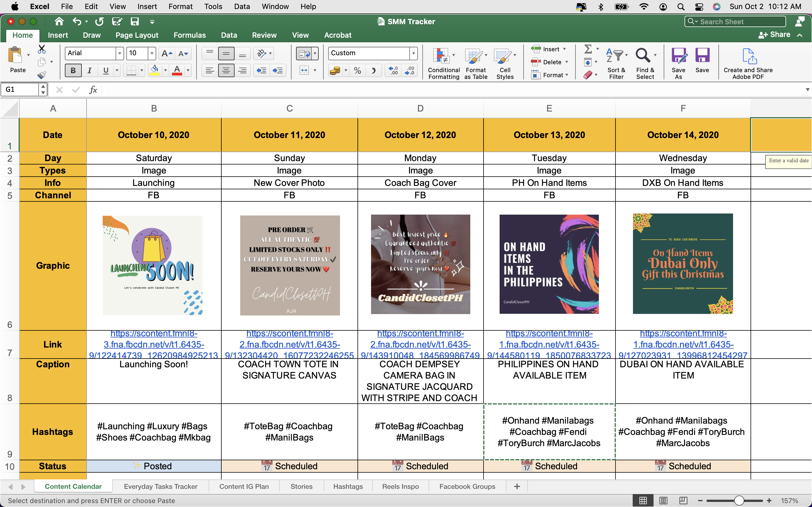Image resolution: width=812 pixels, height=507 pixels.
Task: Click the Cut scissors icon
Action: [42, 49]
